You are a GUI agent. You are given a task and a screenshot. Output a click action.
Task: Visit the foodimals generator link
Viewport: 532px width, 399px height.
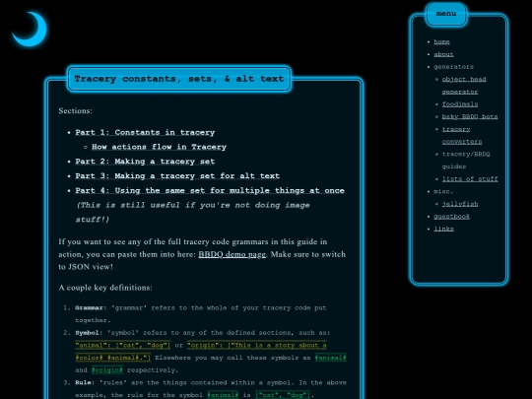coord(460,104)
